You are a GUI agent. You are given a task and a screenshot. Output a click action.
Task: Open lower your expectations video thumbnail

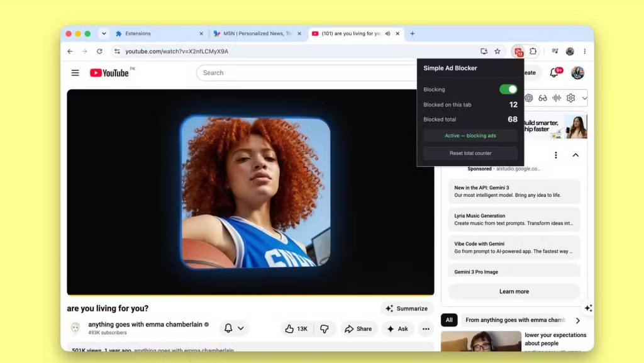coord(480,341)
